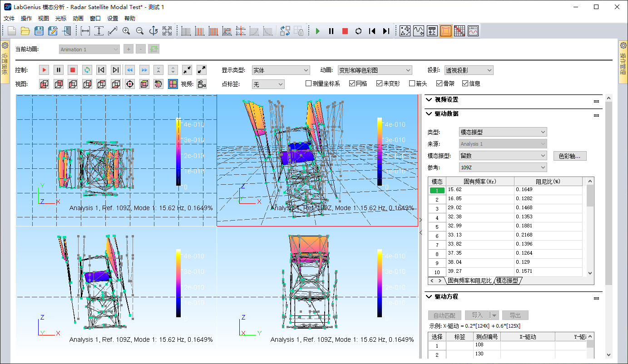Click the color scale bar in the perspective view

click(x=380, y=152)
